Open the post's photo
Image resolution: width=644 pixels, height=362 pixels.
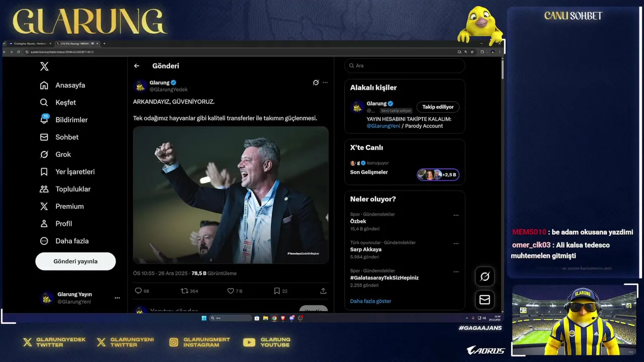230,195
